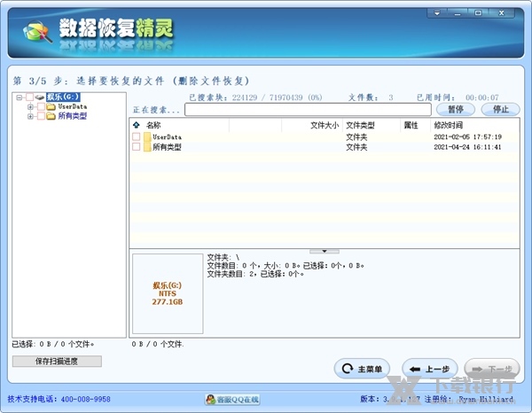Viewport: 532px width, 413px height.
Task: Stop the scan with 停止 button
Action: 500,109
